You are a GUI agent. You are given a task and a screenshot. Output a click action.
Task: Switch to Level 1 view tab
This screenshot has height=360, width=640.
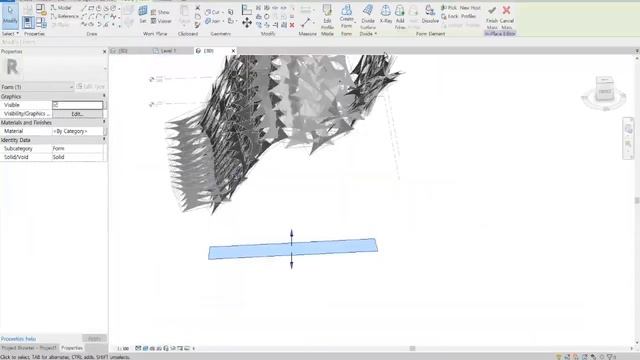point(168,51)
